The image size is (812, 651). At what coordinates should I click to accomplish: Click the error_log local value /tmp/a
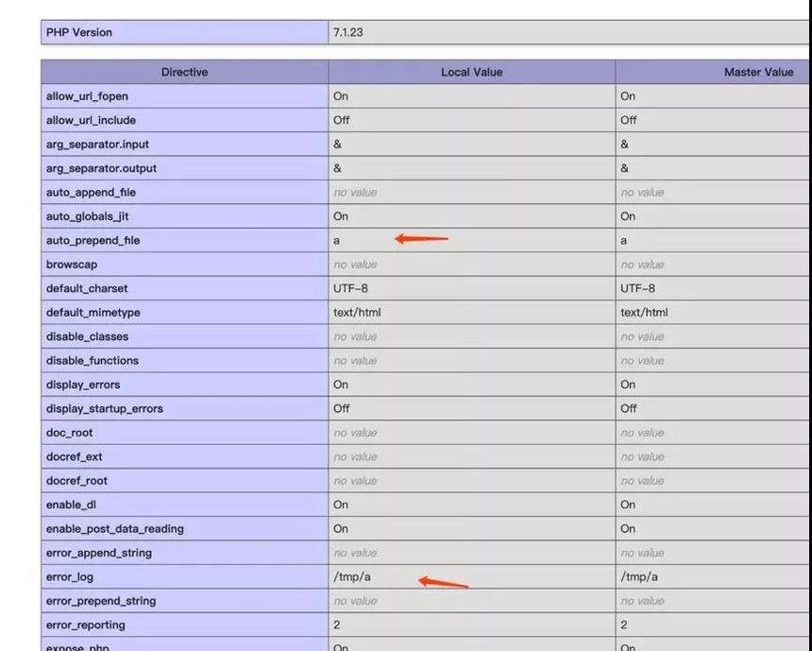[352, 577]
